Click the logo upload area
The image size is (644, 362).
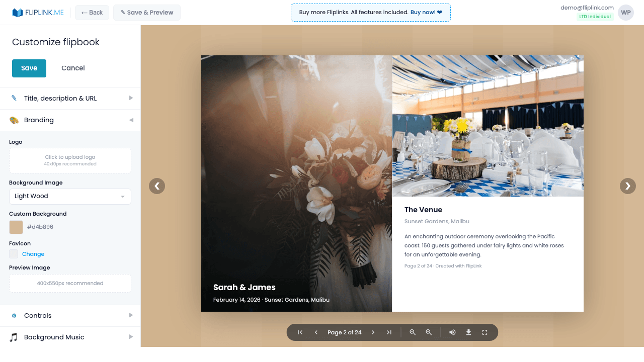tap(70, 160)
